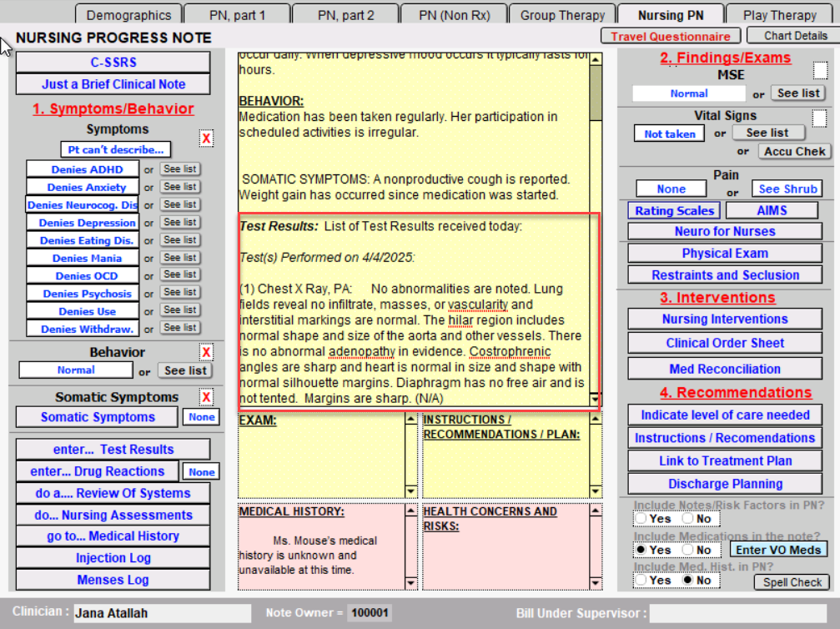840x629 pixels.
Task: Open See list beside Behavior Normal field
Action: coord(185,370)
